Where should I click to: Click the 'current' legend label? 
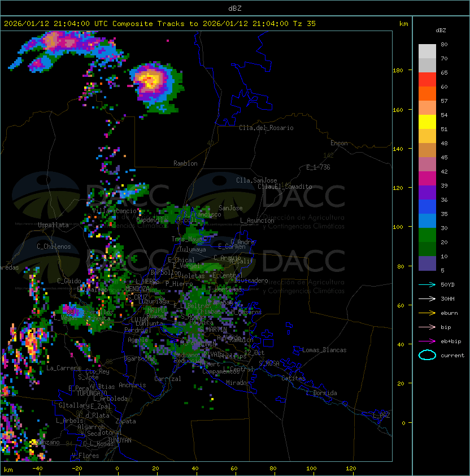click(452, 356)
